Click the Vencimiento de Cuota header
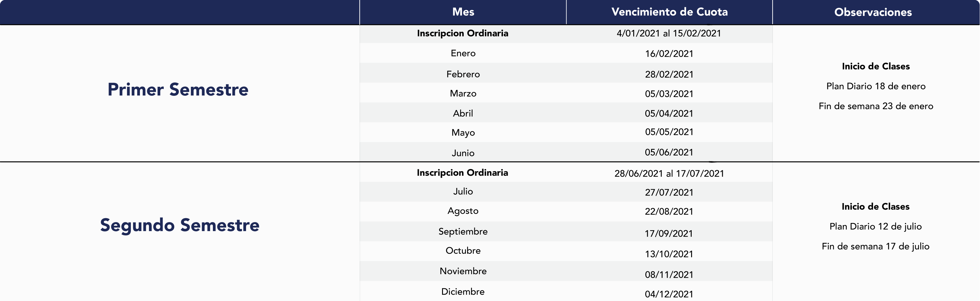980x301 pixels. (669, 12)
